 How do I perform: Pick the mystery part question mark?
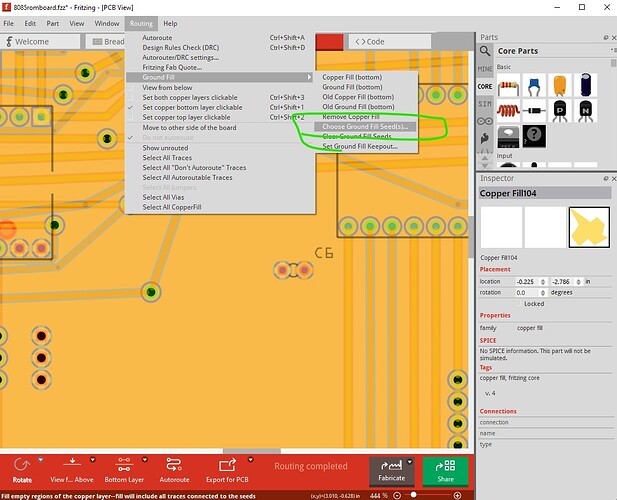[x=534, y=136]
